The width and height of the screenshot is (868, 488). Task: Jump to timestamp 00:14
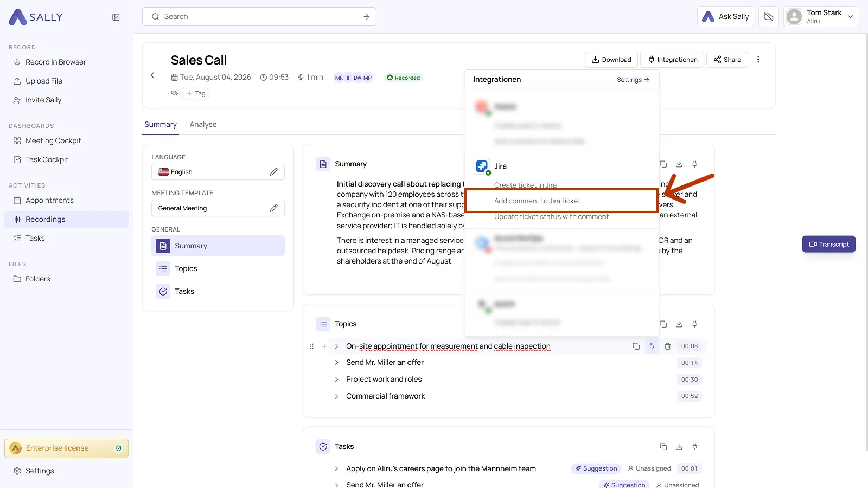point(690,363)
